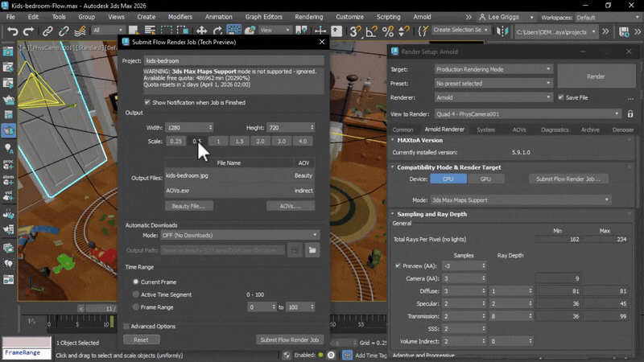Click the Bind to Space Warp icon
This screenshot has width=644, height=362.
(80, 31)
